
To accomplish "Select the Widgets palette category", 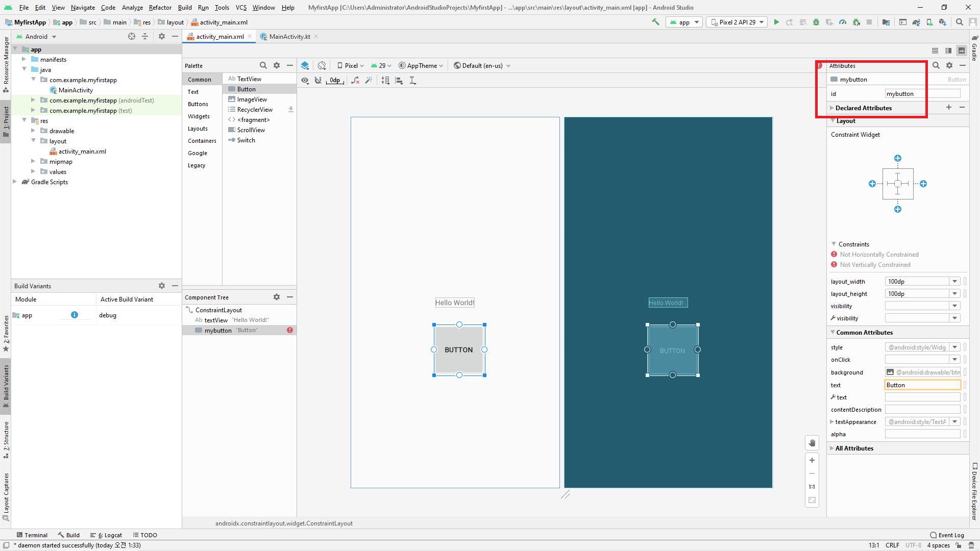I will pos(199,116).
